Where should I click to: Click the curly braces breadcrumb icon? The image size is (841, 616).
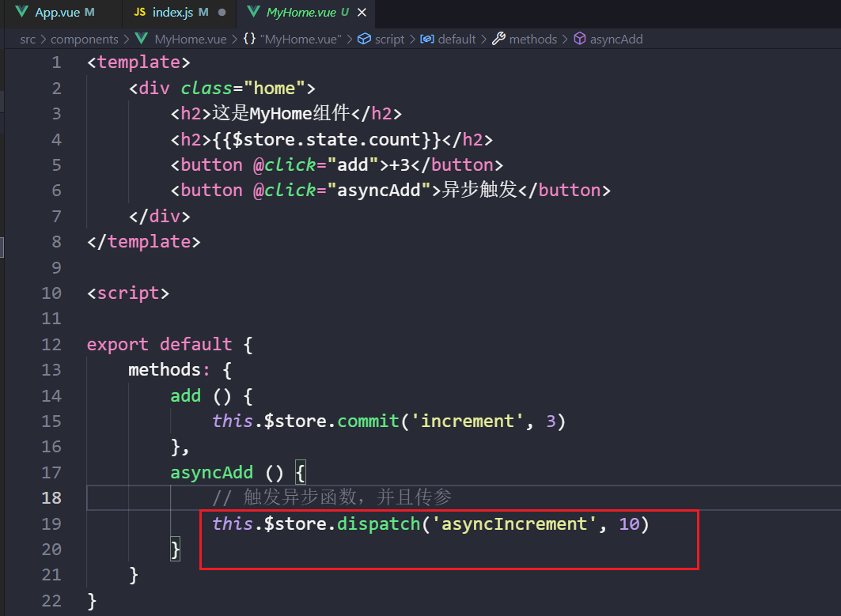click(249, 39)
